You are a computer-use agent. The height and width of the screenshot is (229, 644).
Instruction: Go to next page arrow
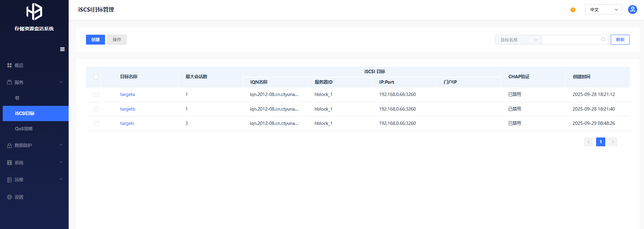[613, 142]
